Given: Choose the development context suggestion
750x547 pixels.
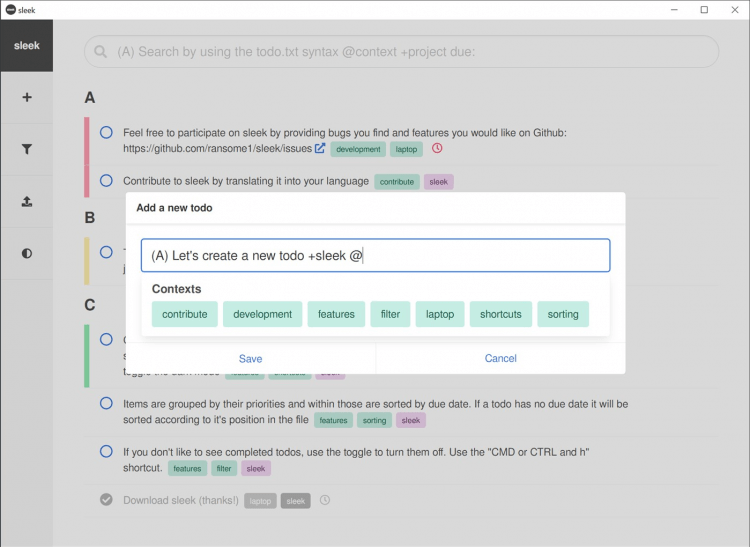Looking at the screenshot, I should [x=262, y=314].
